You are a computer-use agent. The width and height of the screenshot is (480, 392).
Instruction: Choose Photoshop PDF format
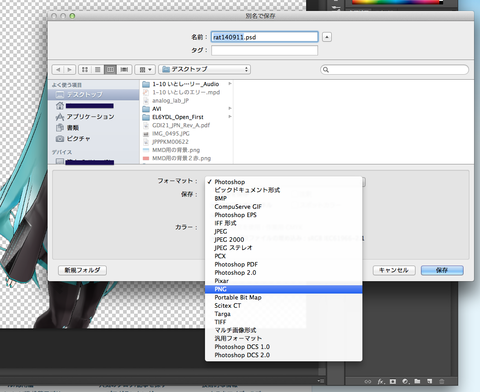[284, 264]
